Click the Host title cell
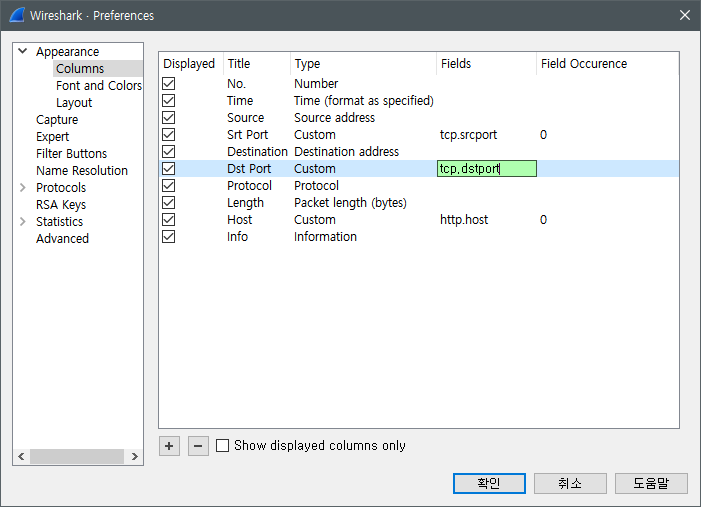Image resolution: width=701 pixels, height=507 pixels. point(240,220)
